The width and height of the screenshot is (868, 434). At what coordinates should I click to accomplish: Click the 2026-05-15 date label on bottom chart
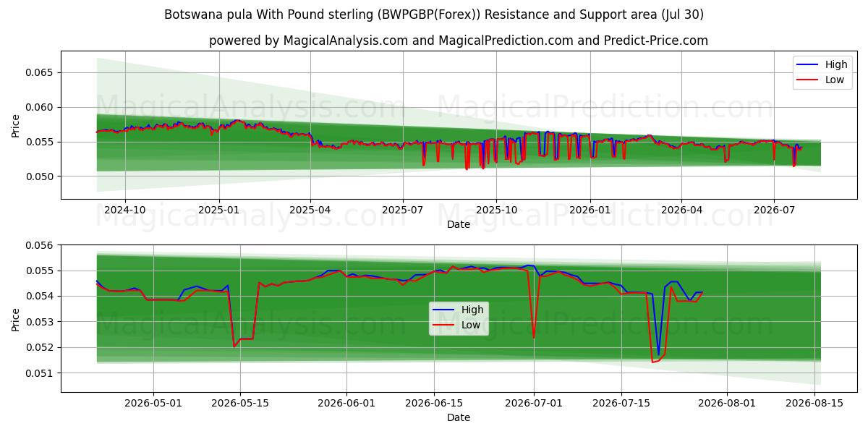coord(240,404)
